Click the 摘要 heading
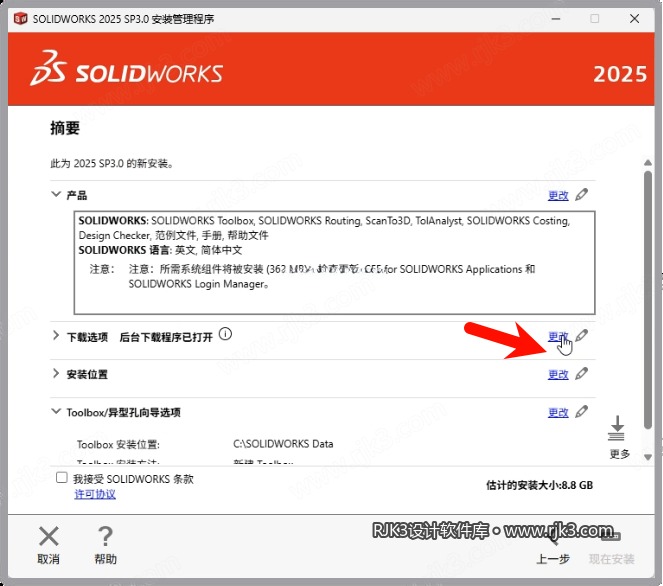This screenshot has width=663, height=586. point(65,128)
